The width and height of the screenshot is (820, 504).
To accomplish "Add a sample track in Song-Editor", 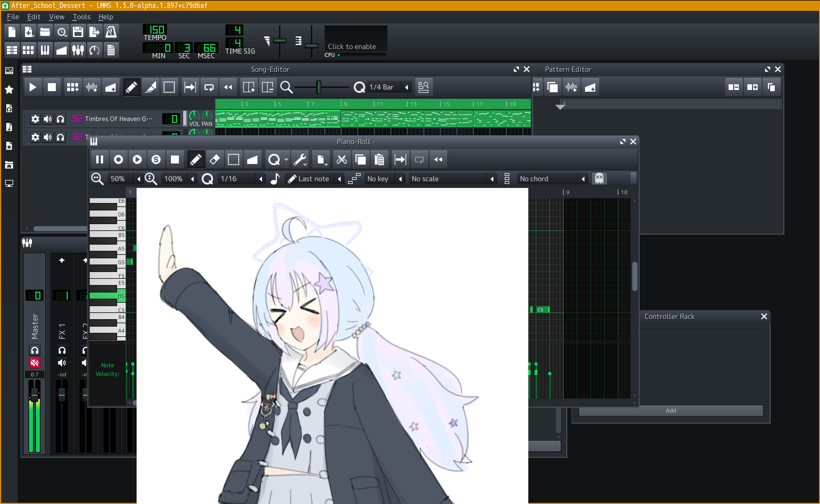I will tap(91, 87).
